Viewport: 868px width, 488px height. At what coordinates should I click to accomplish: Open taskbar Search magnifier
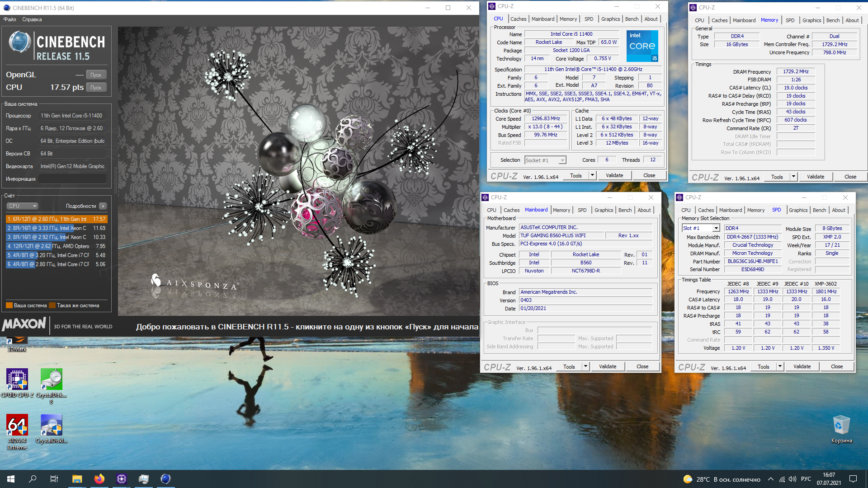point(33,479)
